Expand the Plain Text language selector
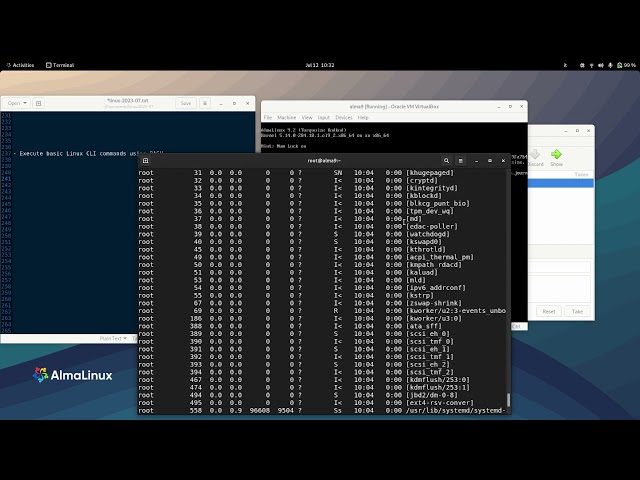 pos(113,338)
